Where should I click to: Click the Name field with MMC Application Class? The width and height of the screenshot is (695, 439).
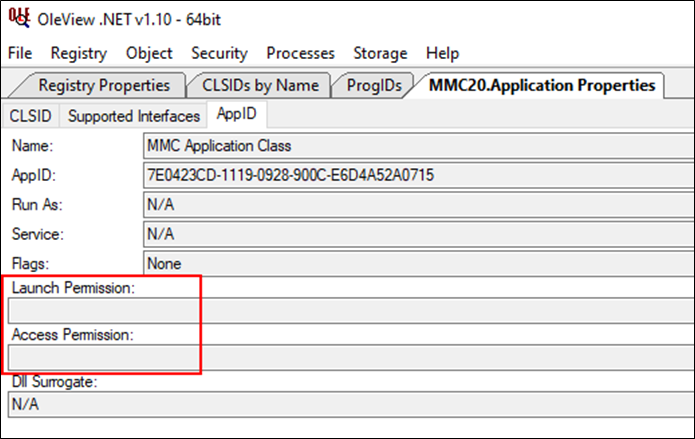coord(419,146)
